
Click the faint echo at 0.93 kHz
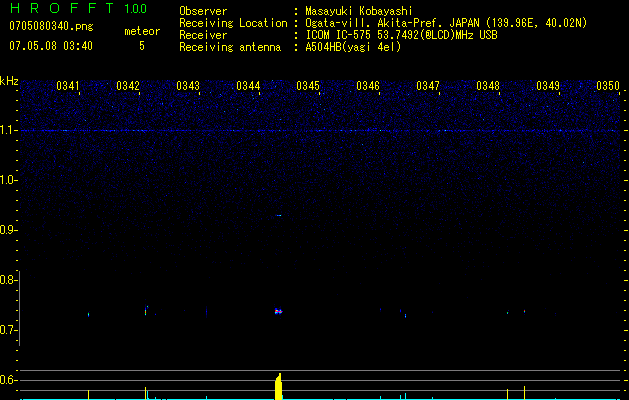click(279, 215)
